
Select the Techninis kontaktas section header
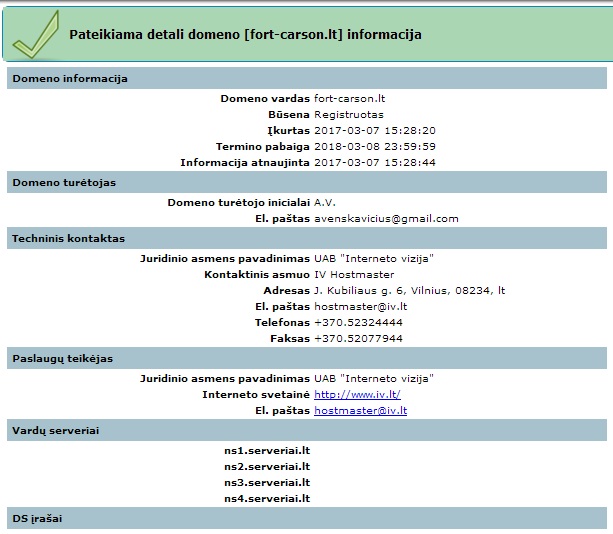pyautogui.click(x=307, y=238)
